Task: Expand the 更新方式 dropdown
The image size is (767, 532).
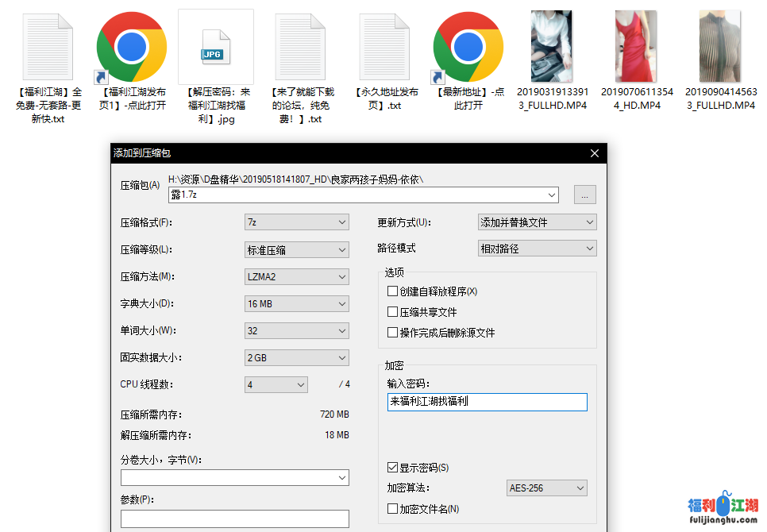Action: pos(537,223)
